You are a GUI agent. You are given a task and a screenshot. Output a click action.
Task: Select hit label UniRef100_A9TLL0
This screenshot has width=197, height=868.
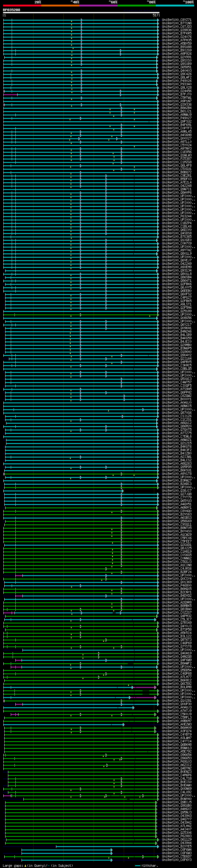[177, 142]
